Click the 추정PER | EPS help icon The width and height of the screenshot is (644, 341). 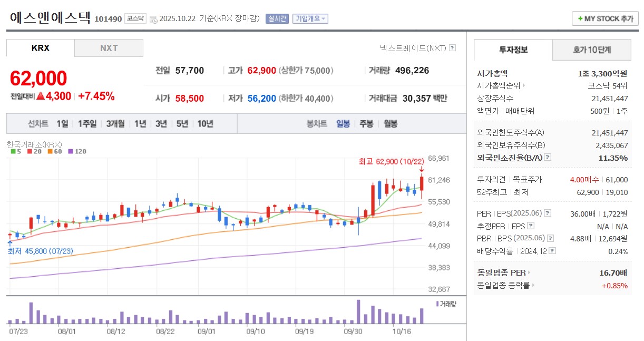[x=531, y=225]
